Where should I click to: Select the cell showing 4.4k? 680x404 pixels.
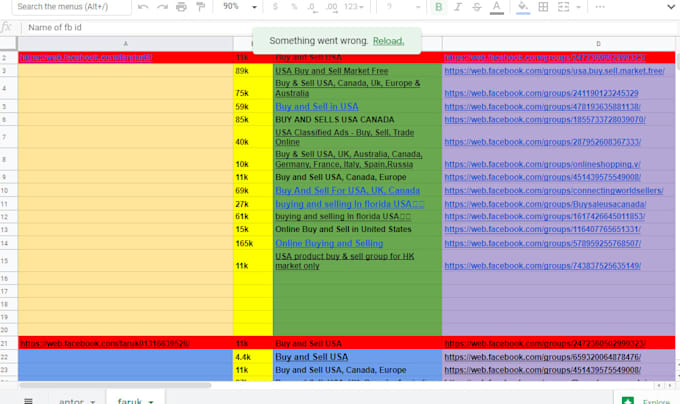coord(253,357)
